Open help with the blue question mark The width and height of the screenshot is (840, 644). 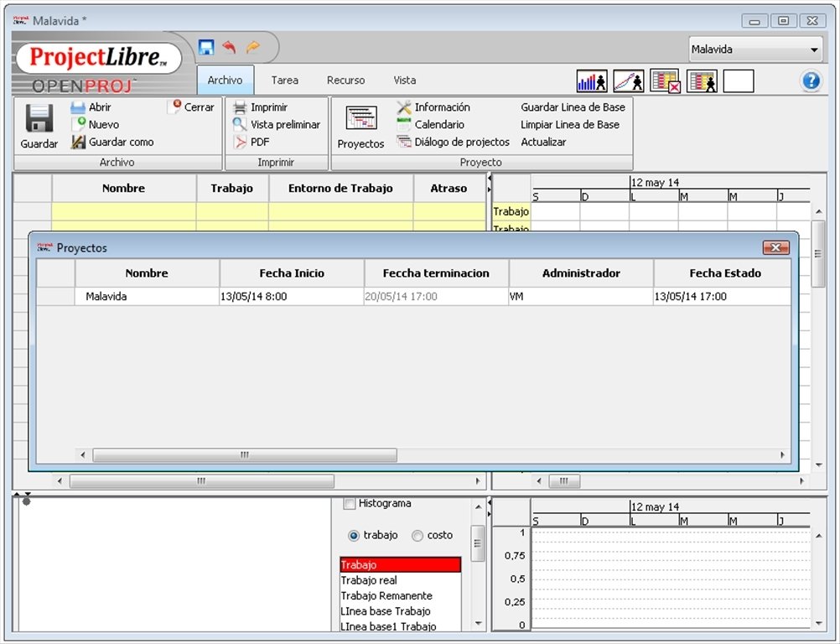pyautogui.click(x=811, y=80)
